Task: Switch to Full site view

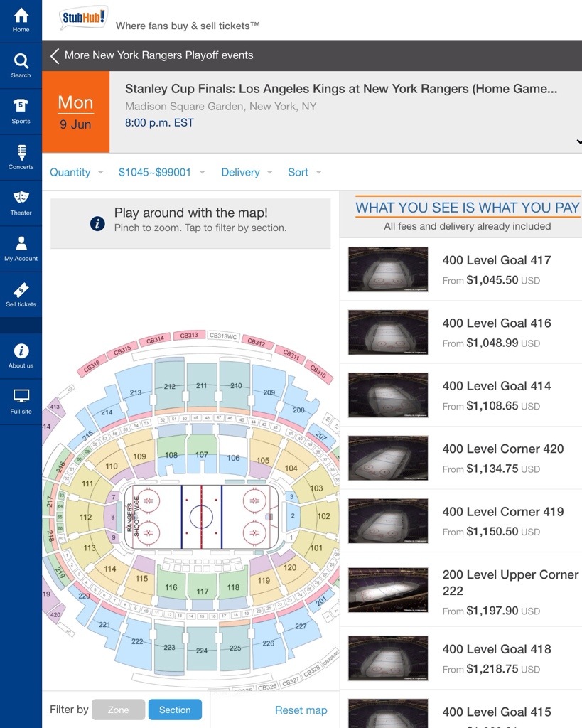Action: [x=21, y=401]
